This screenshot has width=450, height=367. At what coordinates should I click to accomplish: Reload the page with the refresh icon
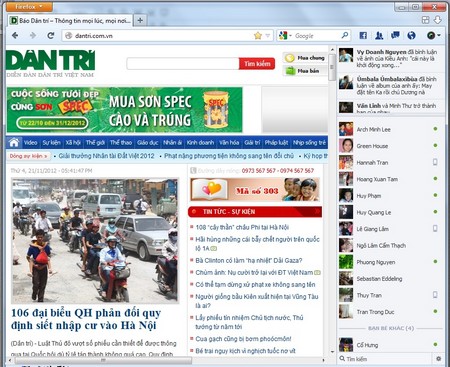point(51,35)
